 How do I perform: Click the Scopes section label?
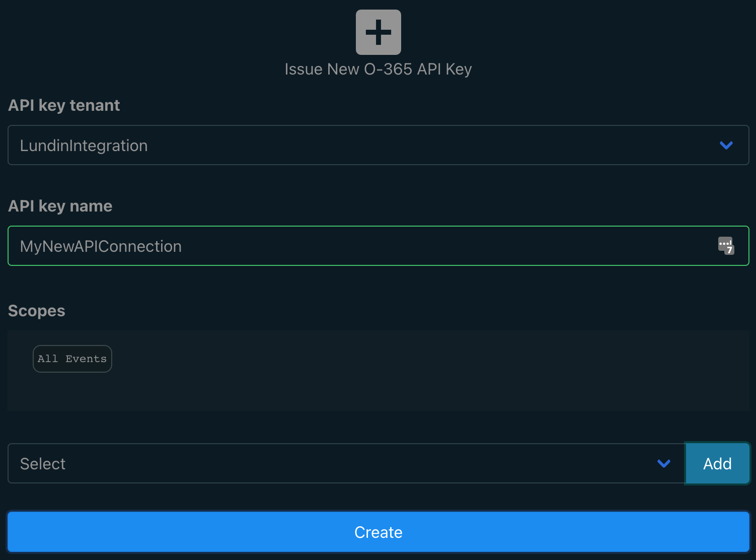pyautogui.click(x=37, y=311)
